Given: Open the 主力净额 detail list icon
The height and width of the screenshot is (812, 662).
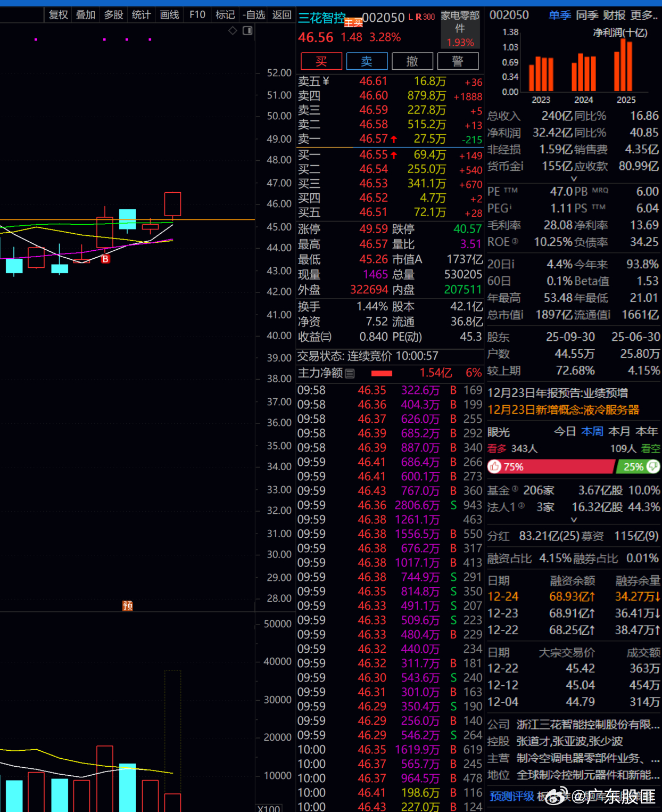Looking at the screenshot, I should click(x=350, y=374).
